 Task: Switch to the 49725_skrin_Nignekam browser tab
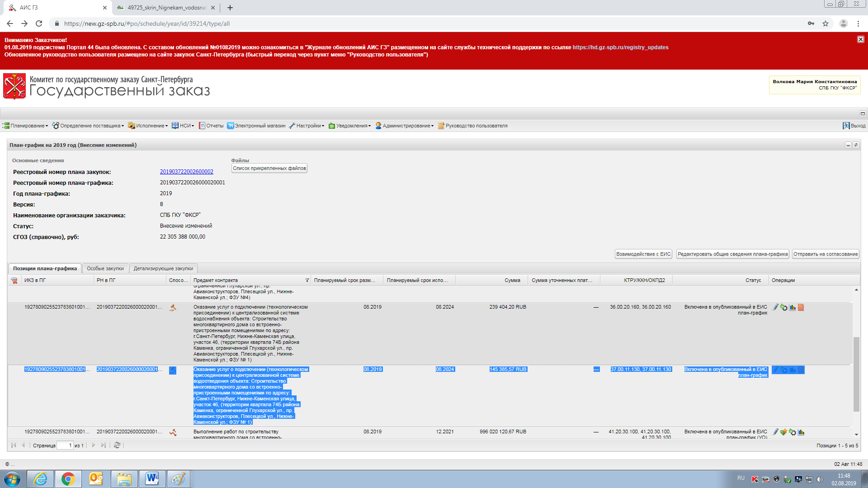[165, 8]
